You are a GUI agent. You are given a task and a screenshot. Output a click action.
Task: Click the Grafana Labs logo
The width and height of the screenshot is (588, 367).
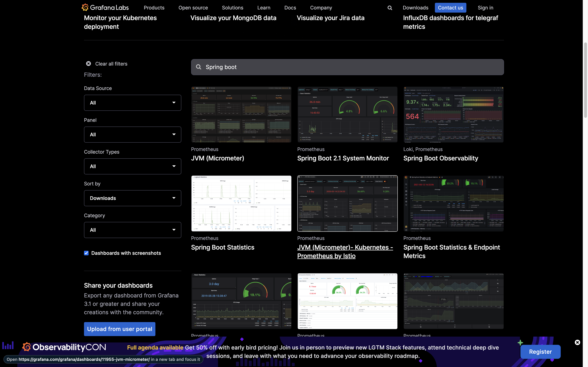(x=105, y=8)
